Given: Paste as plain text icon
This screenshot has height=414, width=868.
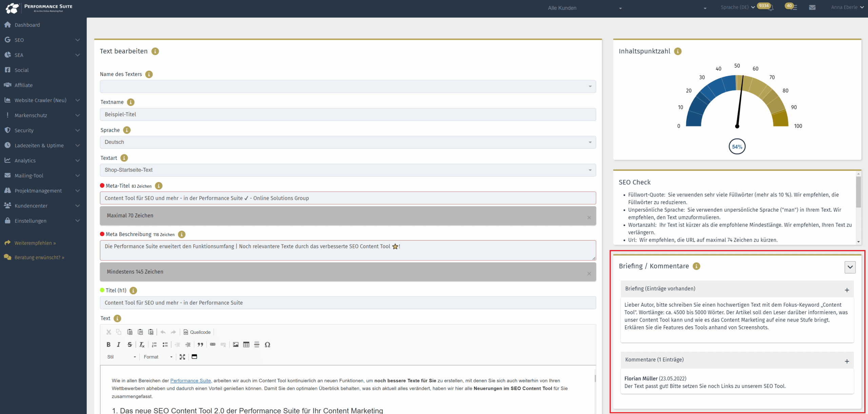Looking at the screenshot, I should coord(140,332).
